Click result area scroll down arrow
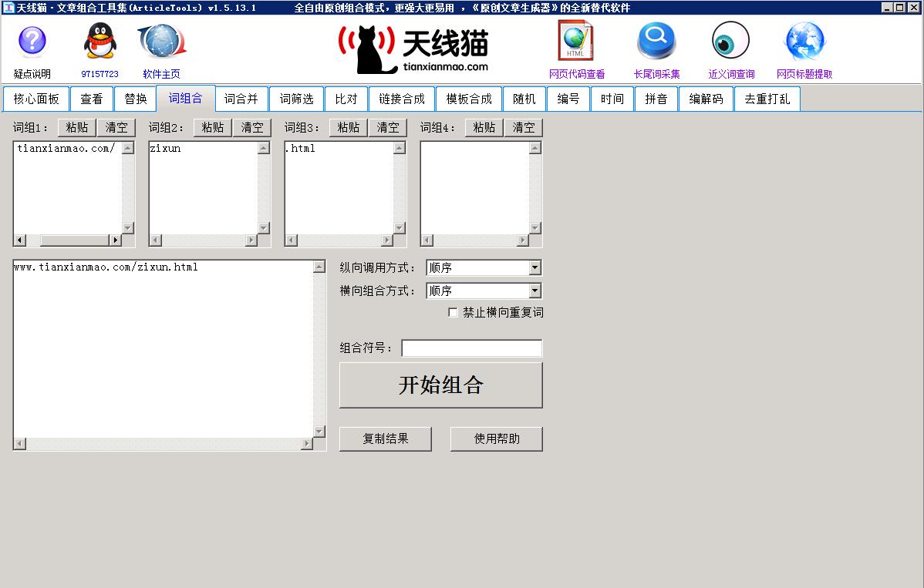924x588 pixels. coord(319,432)
